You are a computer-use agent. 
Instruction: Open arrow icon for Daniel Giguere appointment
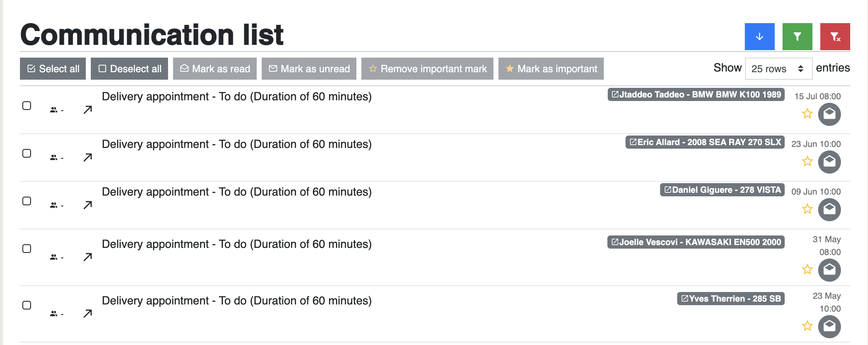tap(88, 205)
